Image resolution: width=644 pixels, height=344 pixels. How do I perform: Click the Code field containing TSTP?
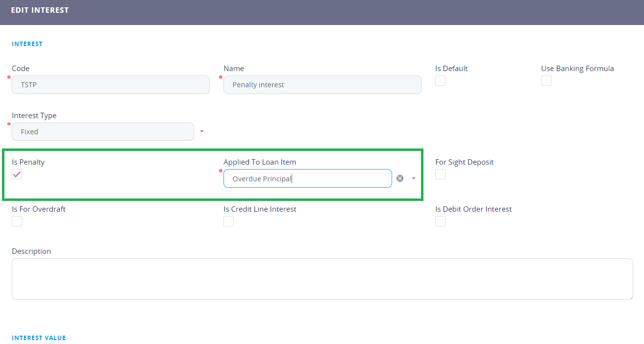[x=111, y=85]
